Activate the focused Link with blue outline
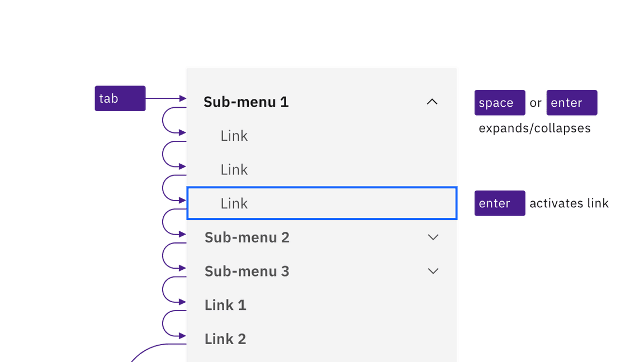 tap(234, 204)
